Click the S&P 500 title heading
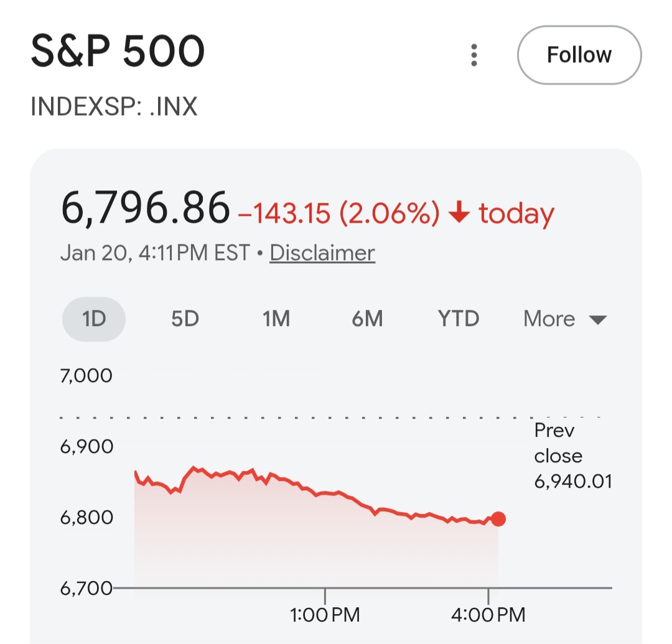This screenshot has height=644, width=672. pyautogui.click(x=118, y=52)
